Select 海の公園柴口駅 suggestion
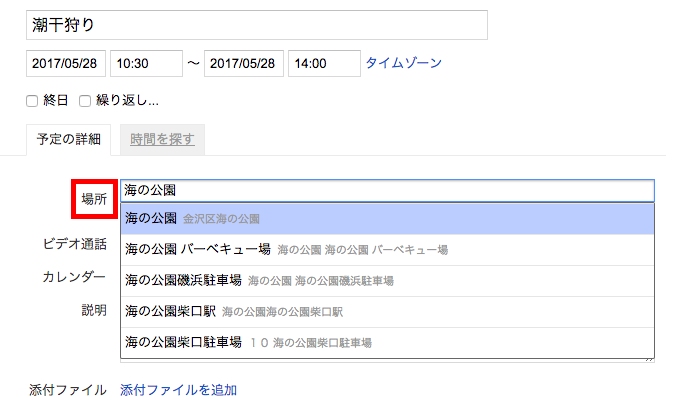Viewport: 687px width, 412px height. click(x=387, y=312)
